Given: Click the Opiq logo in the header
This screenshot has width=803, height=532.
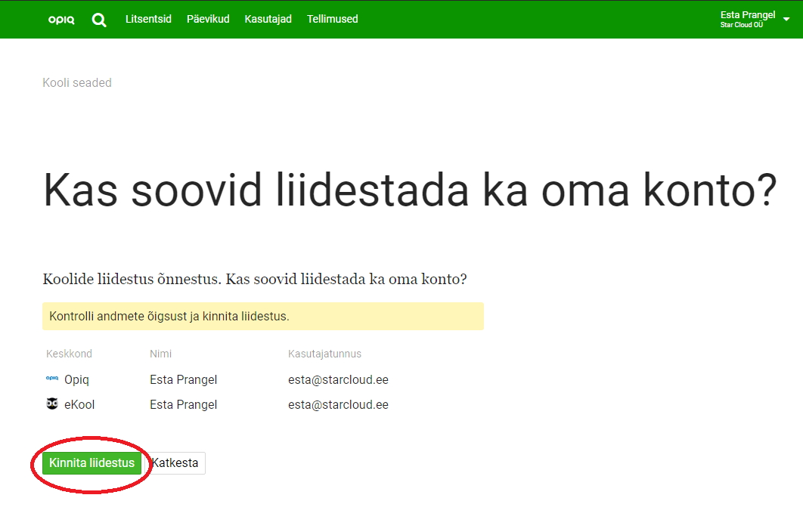Looking at the screenshot, I should (61, 20).
